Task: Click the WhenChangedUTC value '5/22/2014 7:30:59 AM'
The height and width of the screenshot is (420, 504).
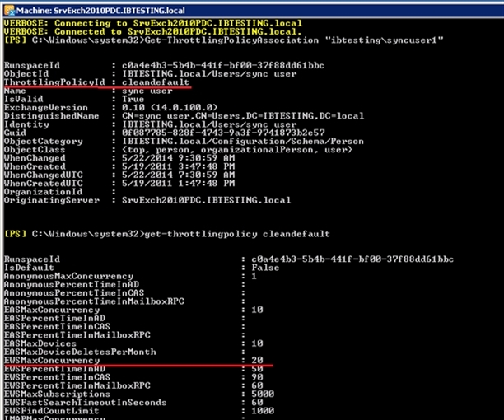Action: click(x=178, y=175)
